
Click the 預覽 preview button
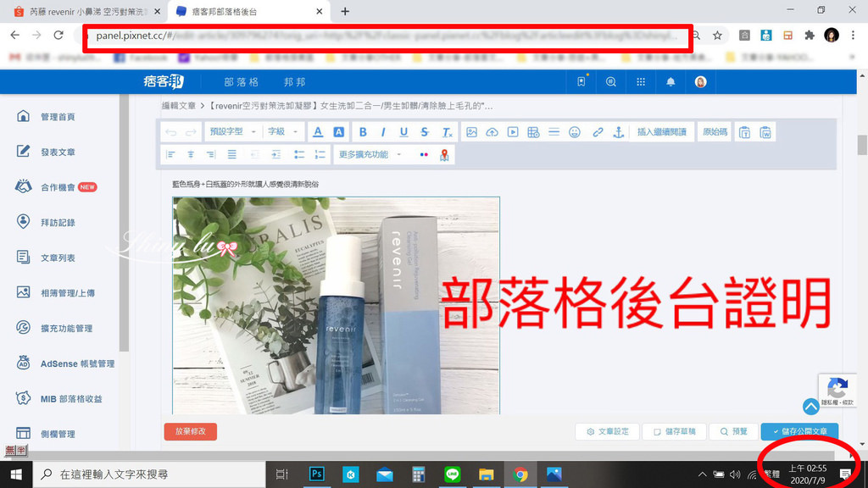click(x=733, y=431)
